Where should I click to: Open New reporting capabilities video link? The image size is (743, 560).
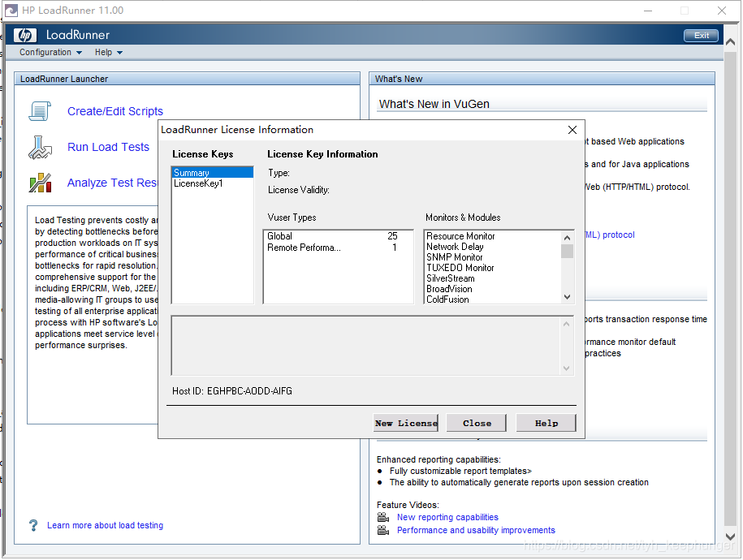coord(447,517)
